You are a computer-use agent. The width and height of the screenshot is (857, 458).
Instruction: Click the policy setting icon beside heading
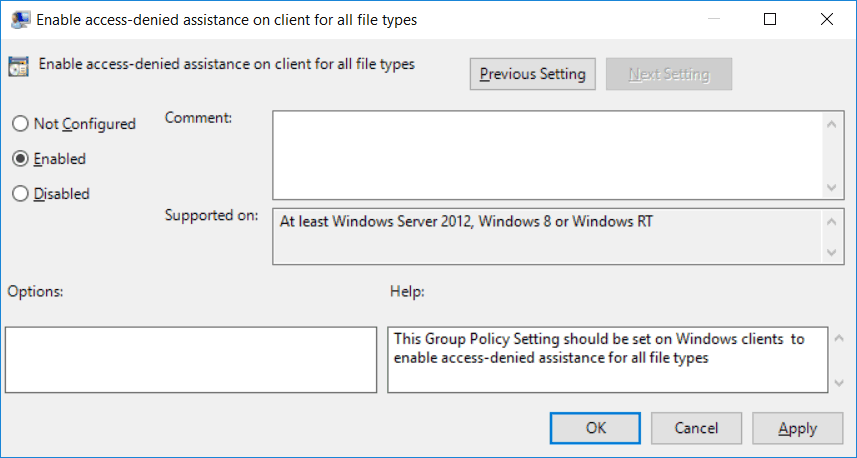pyautogui.click(x=18, y=66)
